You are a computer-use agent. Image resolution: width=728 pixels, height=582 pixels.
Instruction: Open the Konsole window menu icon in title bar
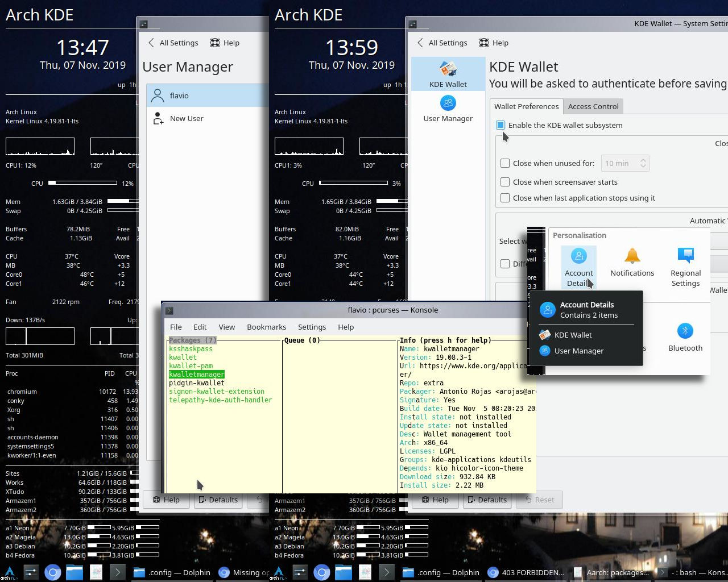[169, 310]
